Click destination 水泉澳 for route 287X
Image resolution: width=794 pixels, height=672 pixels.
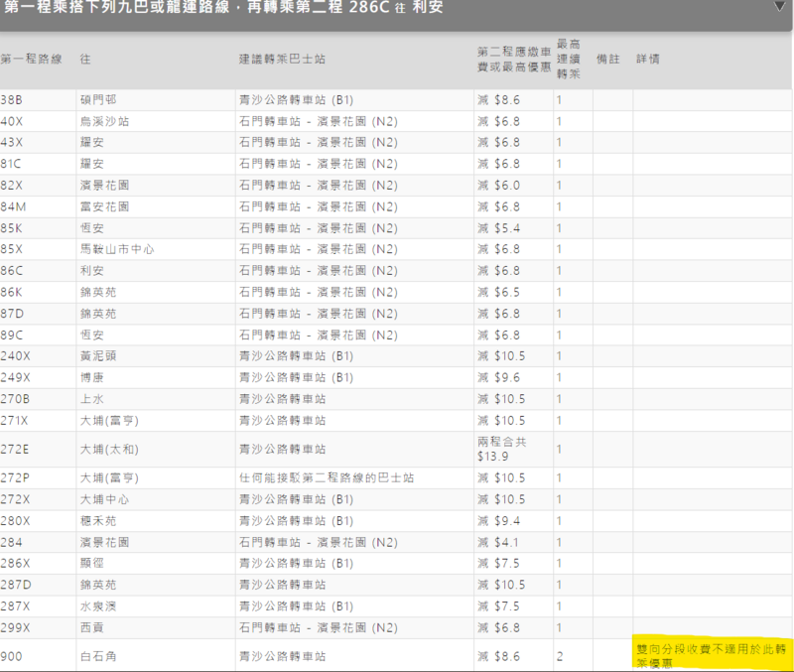coord(98,606)
